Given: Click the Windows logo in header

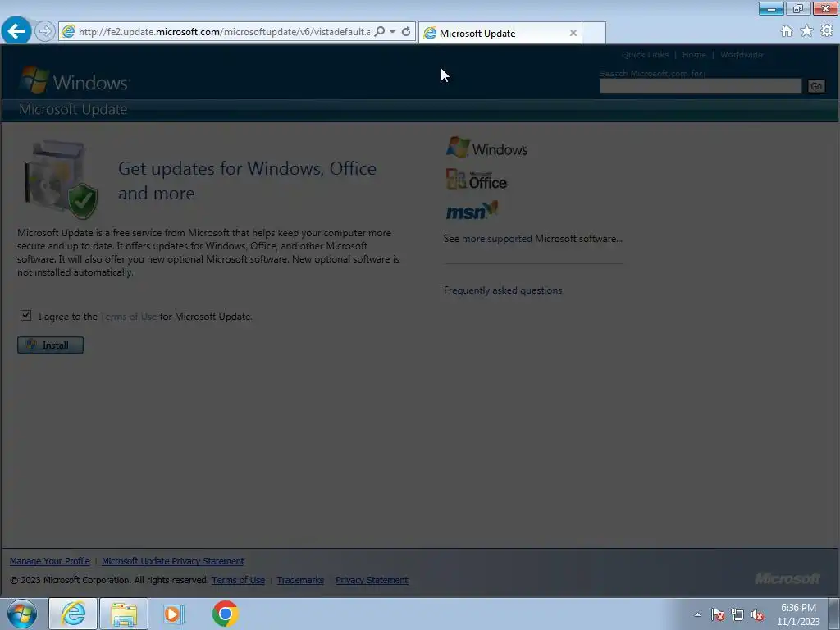Looking at the screenshot, I should click(75, 81).
